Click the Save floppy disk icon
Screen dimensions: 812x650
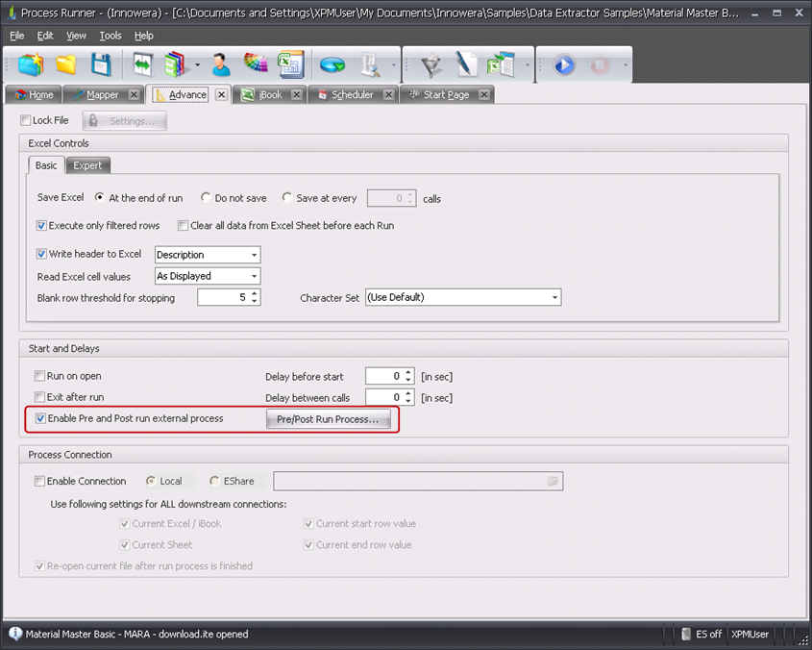(101, 65)
